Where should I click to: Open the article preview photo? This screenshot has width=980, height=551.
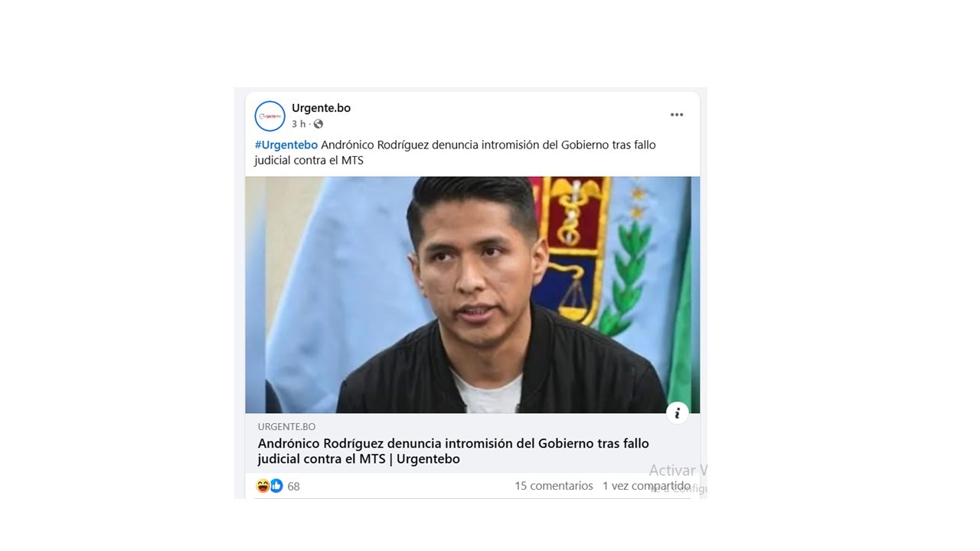click(x=472, y=295)
